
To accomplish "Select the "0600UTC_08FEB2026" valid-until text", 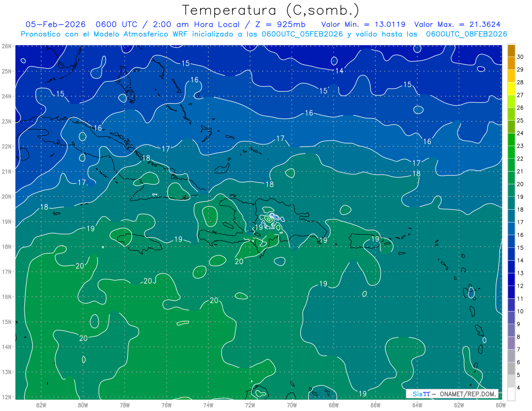I will 466,34.
